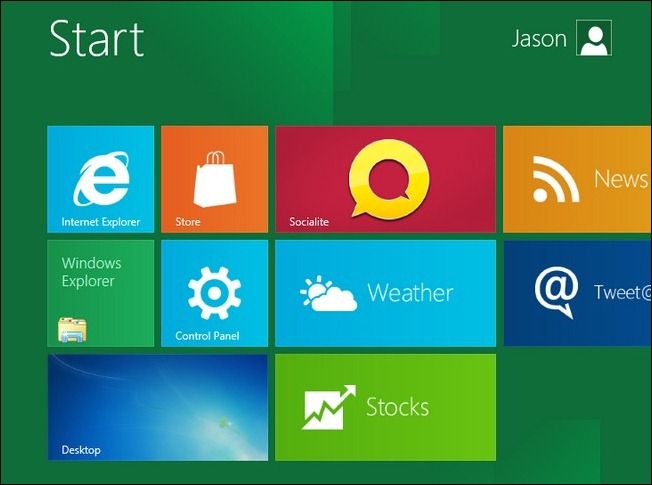Screen dimensions: 652x485
Task: Click the Control Panel gear icon
Action: 214,293
